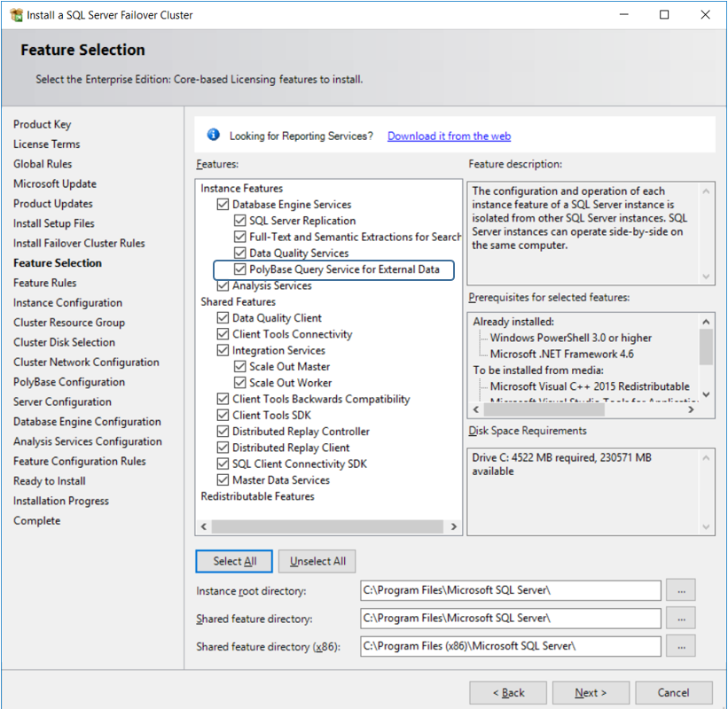Go back with the Back button
The image size is (728, 709).
point(508,693)
